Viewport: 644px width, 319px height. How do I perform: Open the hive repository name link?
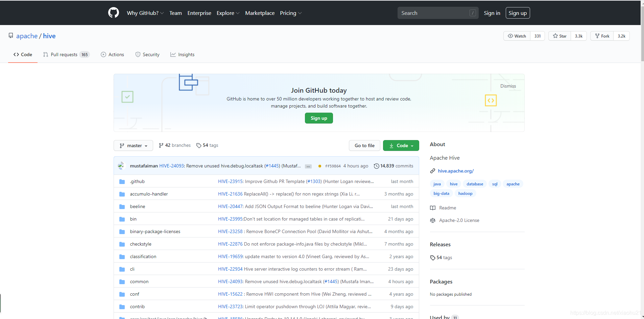click(x=49, y=36)
